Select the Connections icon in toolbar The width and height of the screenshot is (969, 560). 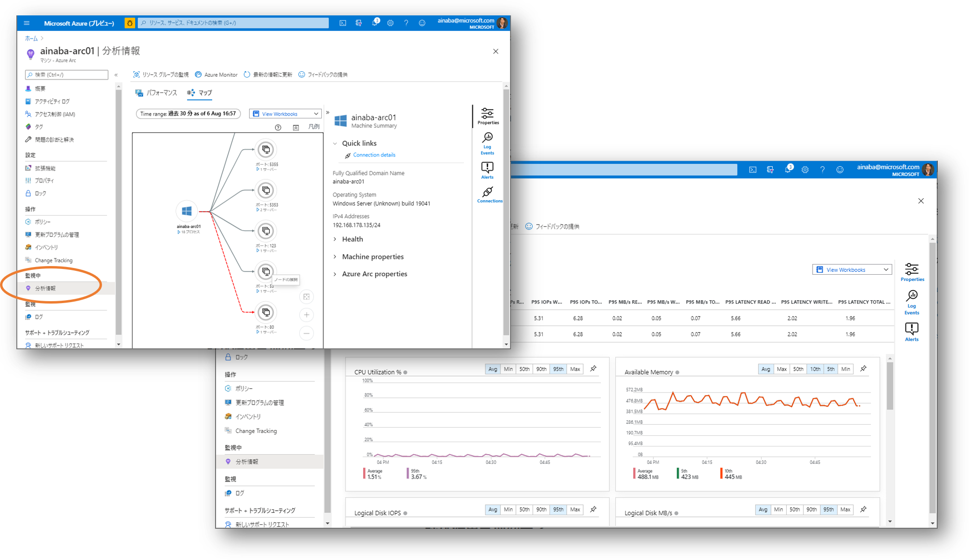coord(486,192)
